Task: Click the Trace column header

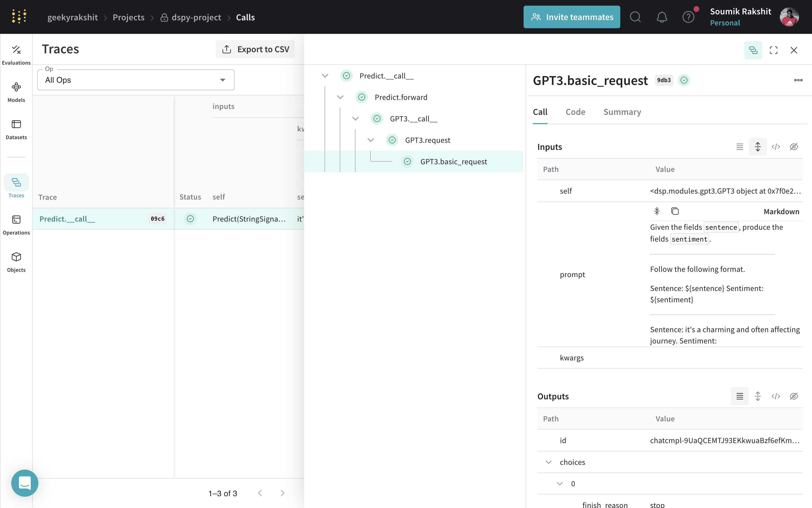Action: click(47, 197)
